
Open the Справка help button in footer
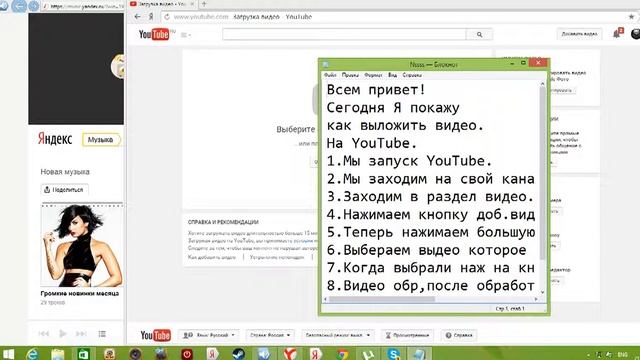pos(459,335)
